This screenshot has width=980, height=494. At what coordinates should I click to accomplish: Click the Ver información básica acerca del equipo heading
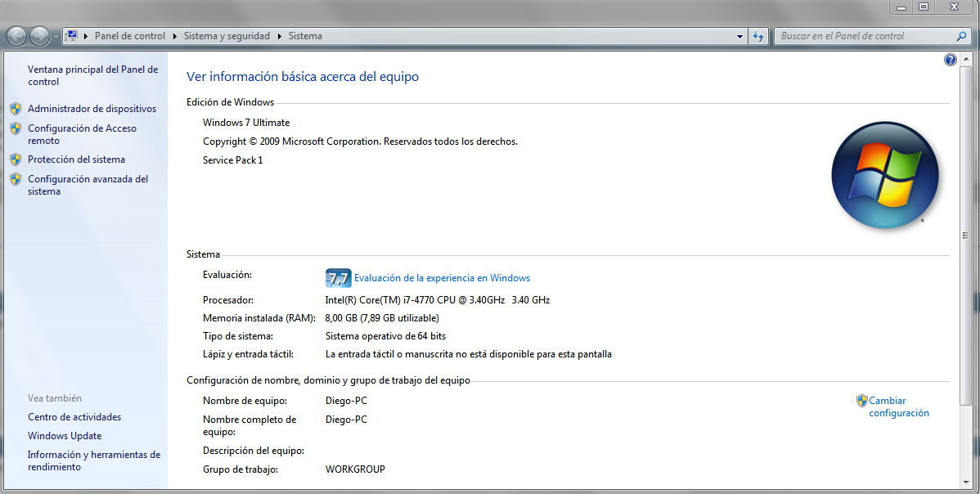[303, 77]
